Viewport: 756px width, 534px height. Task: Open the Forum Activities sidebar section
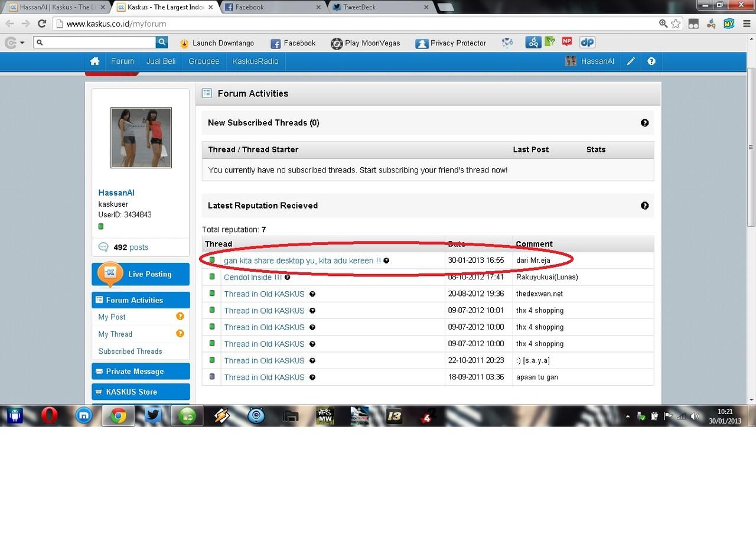pyautogui.click(x=141, y=300)
